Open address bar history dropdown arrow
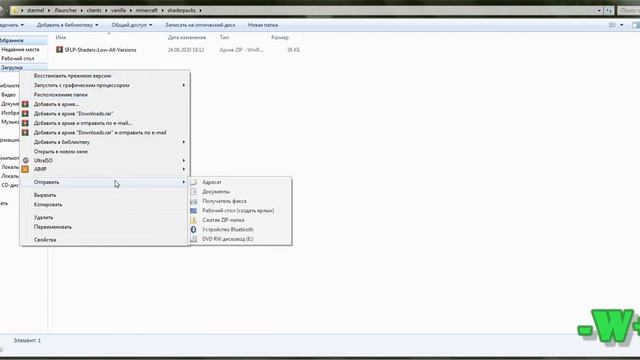640x360 pixels. (599, 10)
